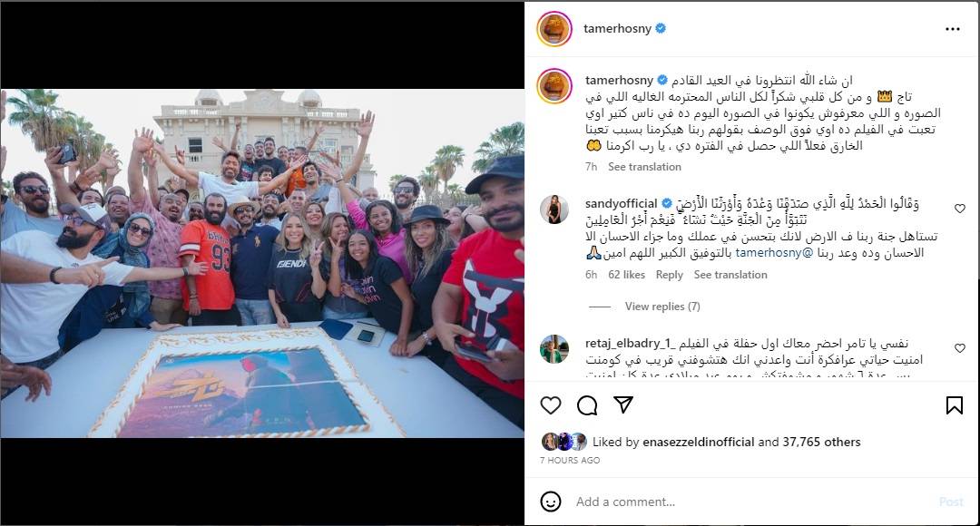The image size is (980, 526).
Task: Reply to sandyofficial's comment
Action: (x=669, y=275)
